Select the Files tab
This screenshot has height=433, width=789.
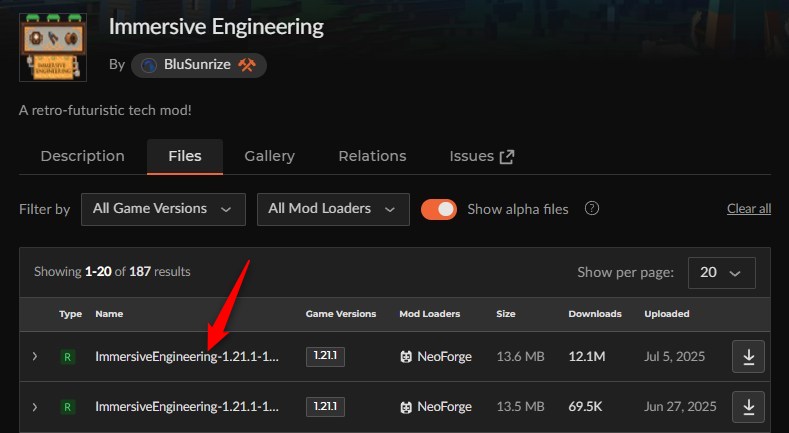pyautogui.click(x=185, y=156)
